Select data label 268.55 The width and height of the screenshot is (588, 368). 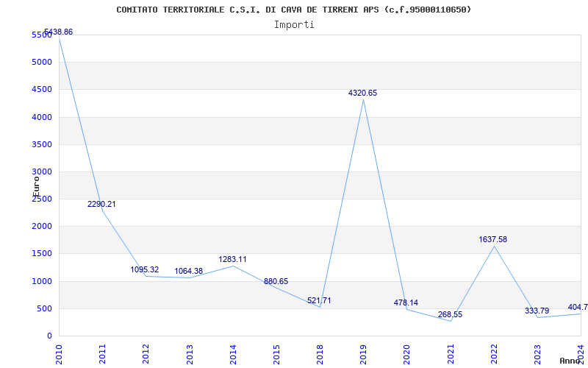tap(450, 315)
